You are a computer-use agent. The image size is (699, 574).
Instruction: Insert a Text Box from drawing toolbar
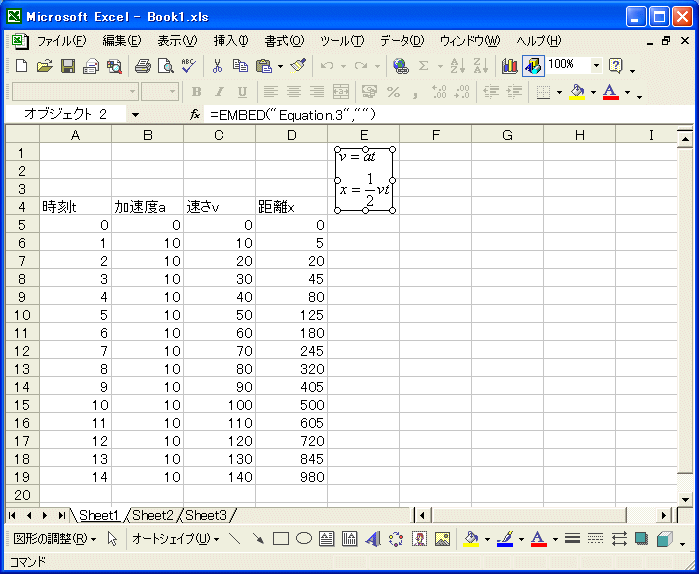327,539
